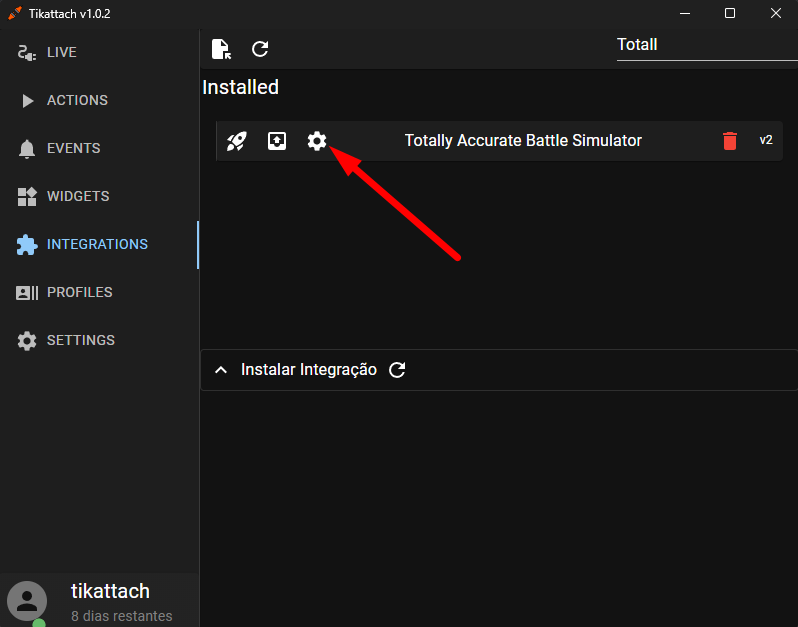The image size is (798, 627).
Task: Open PROFILES from the sidebar
Action: [99, 292]
